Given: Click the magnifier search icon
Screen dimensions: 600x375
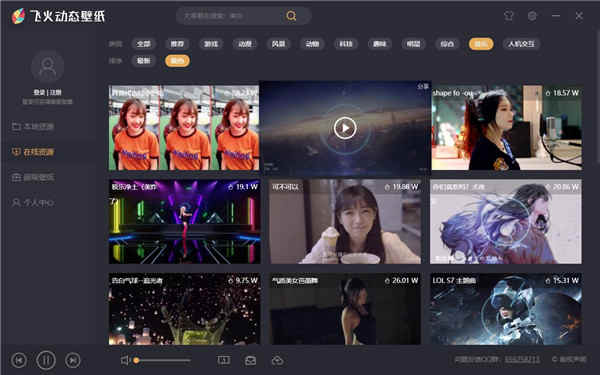Looking at the screenshot, I should click(x=291, y=16).
